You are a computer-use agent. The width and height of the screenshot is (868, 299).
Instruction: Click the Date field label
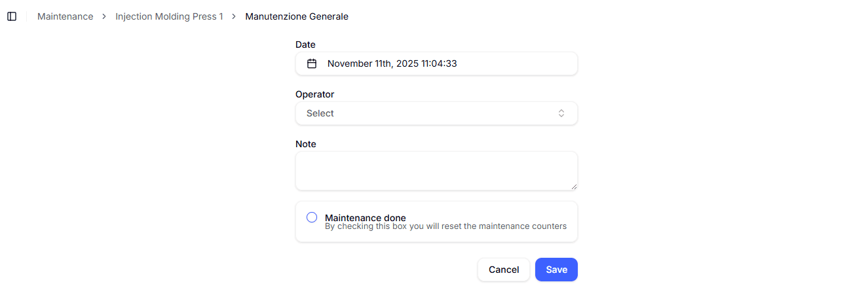(x=305, y=44)
